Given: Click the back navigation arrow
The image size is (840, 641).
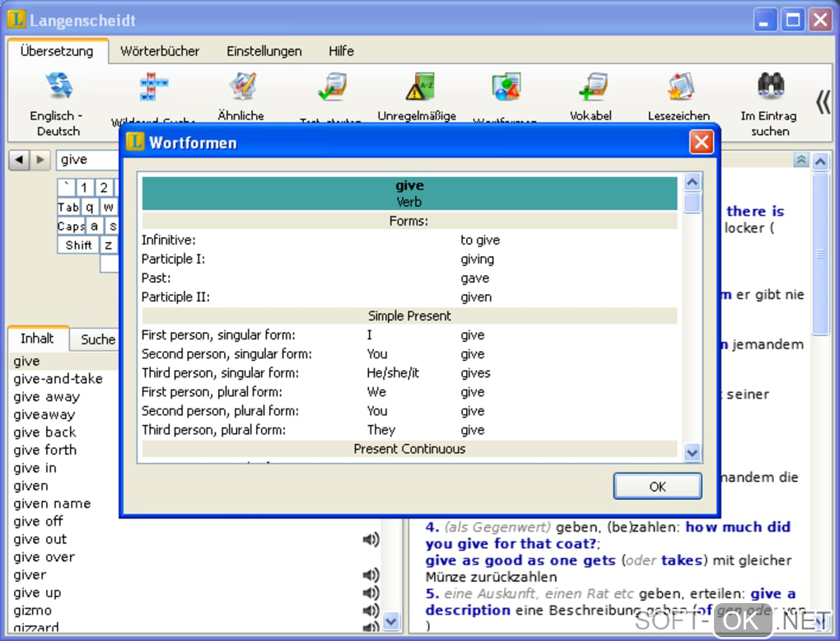Looking at the screenshot, I should tap(19, 160).
